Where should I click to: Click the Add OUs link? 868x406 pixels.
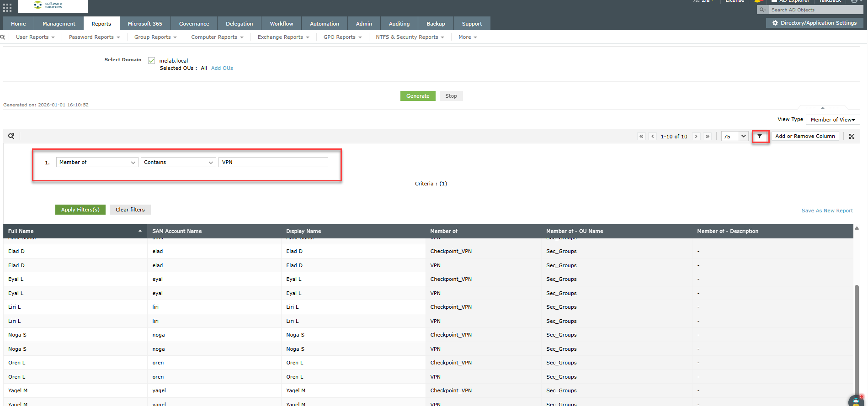(x=222, y=68)
